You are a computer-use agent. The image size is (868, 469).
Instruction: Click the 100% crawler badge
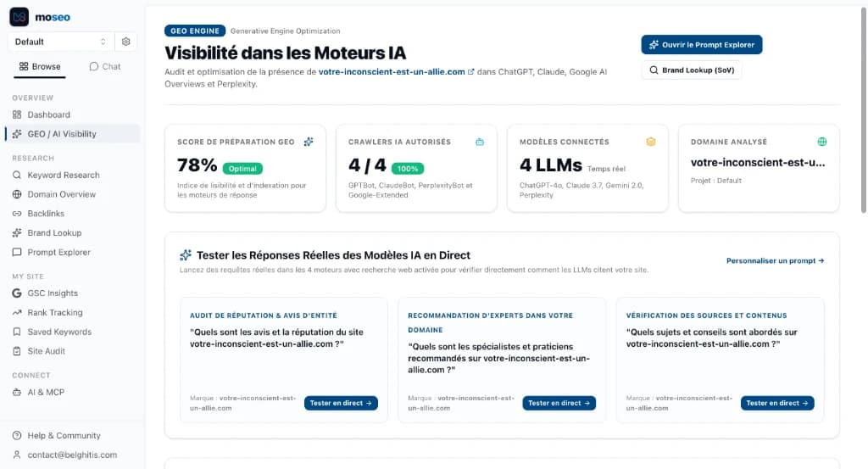tap(408, 168)
